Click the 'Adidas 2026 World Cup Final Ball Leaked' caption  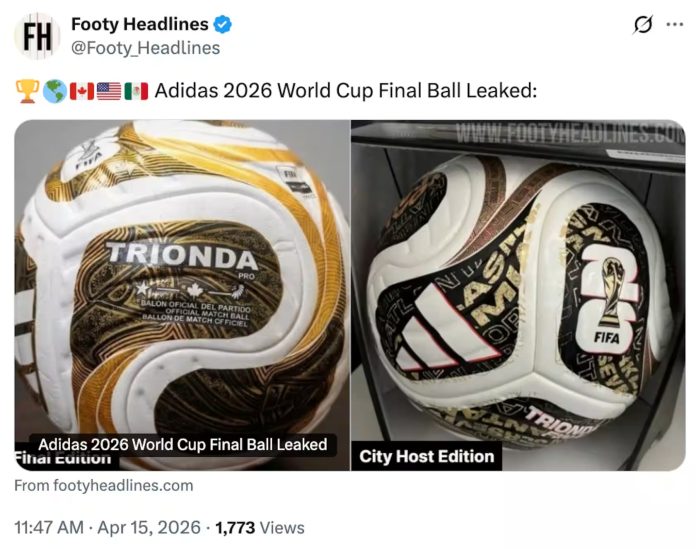182,444
